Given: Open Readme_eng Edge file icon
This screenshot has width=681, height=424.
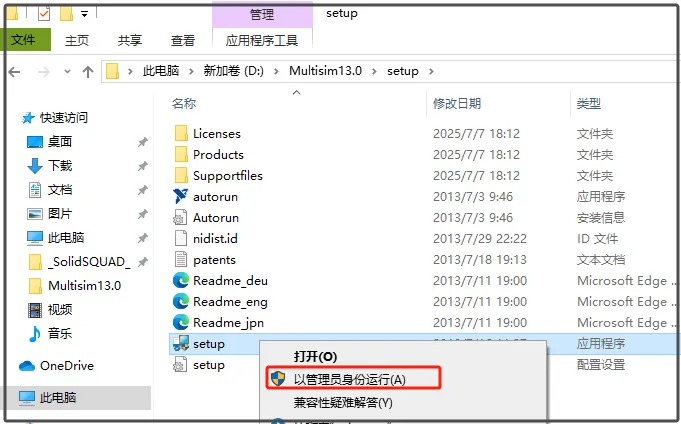Looking at the screenshot, I should [180, 301].
